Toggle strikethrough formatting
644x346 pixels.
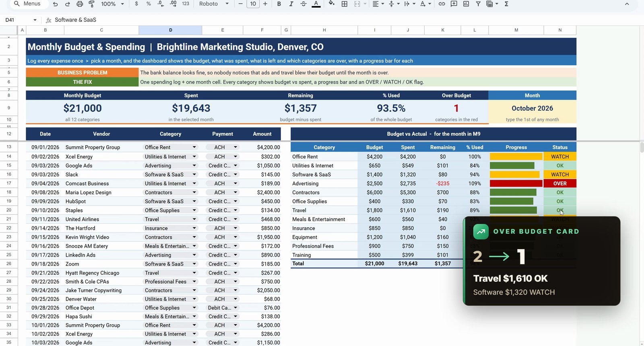(303, 4)
